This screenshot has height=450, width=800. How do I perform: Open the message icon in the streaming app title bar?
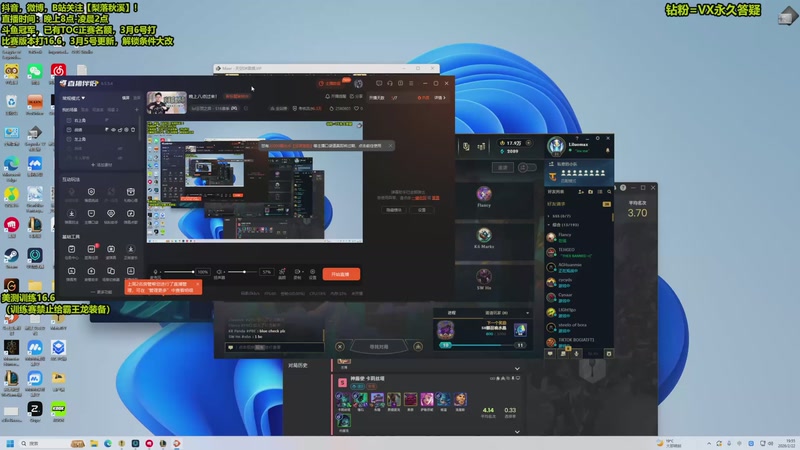pos(379,83)
